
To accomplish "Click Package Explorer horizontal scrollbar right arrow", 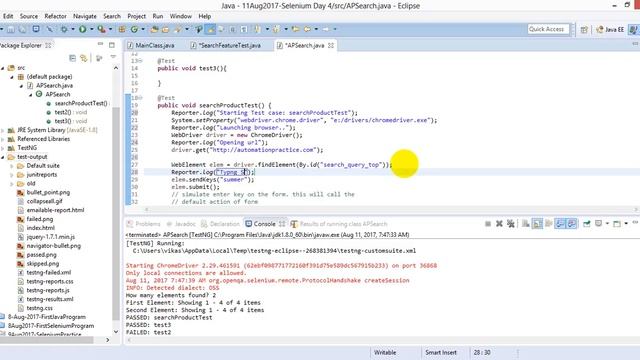I will point(108,340).
